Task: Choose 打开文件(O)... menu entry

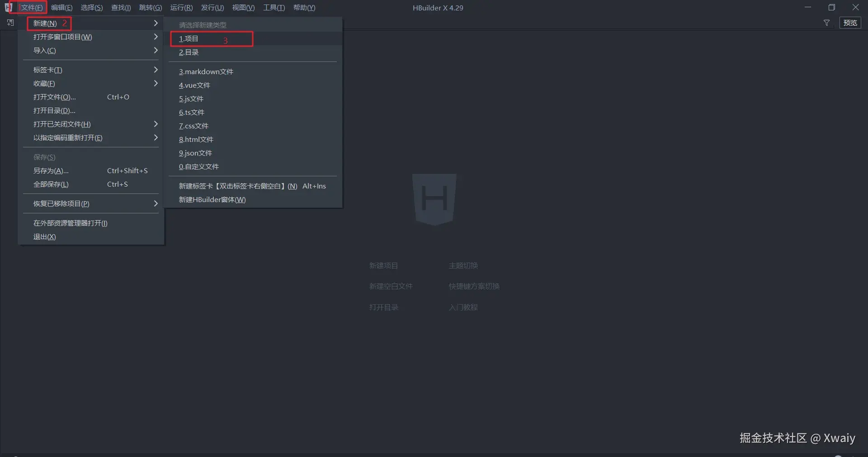Action: tap(91, 97)
